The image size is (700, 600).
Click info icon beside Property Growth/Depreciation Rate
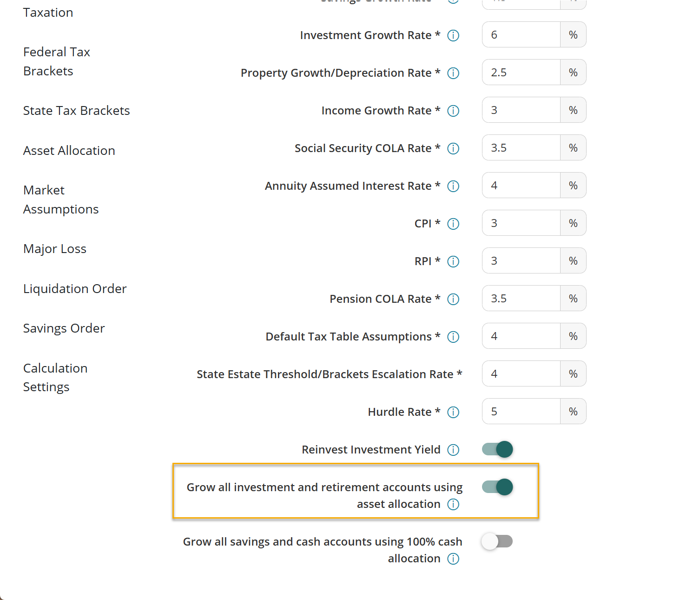453,73
